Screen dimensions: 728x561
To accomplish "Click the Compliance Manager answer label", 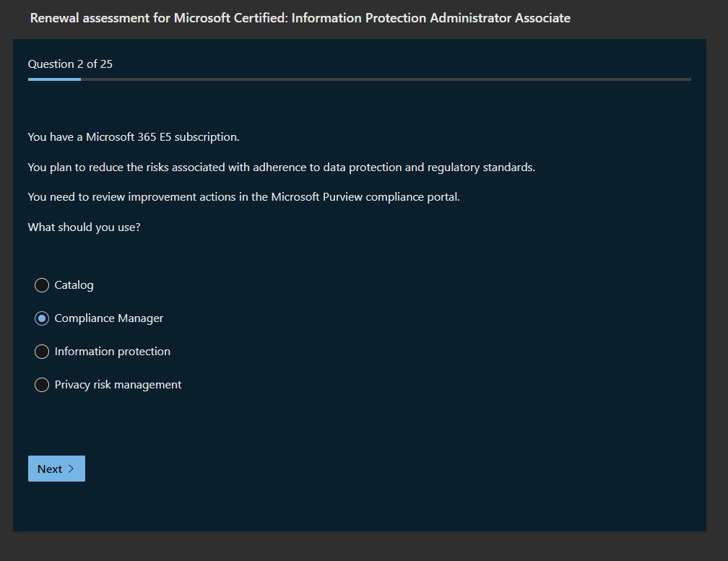I will 108,318.
